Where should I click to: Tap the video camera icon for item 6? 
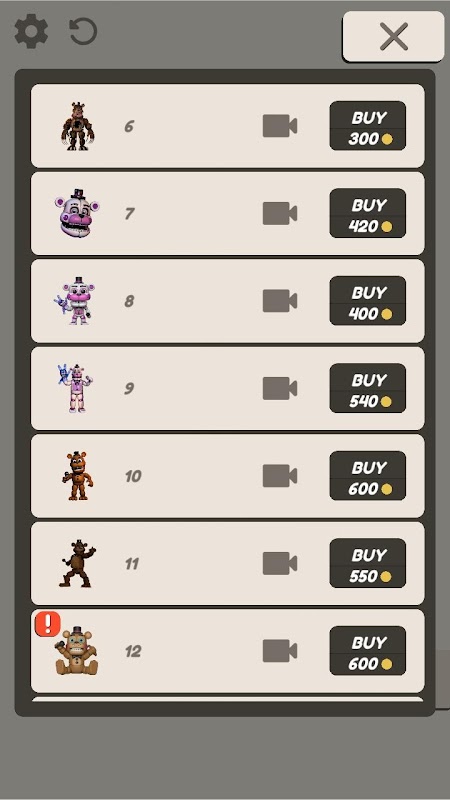(280, 126)
